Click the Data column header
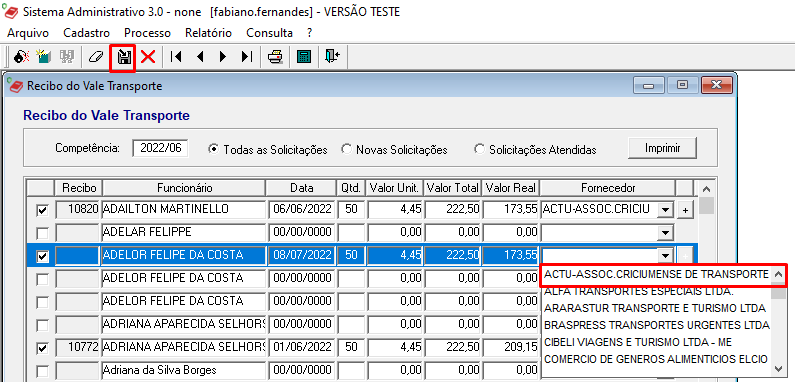Image resolution: width=795 pixels, height=382 pixels. pyautogui.click(x=302, y=188)
